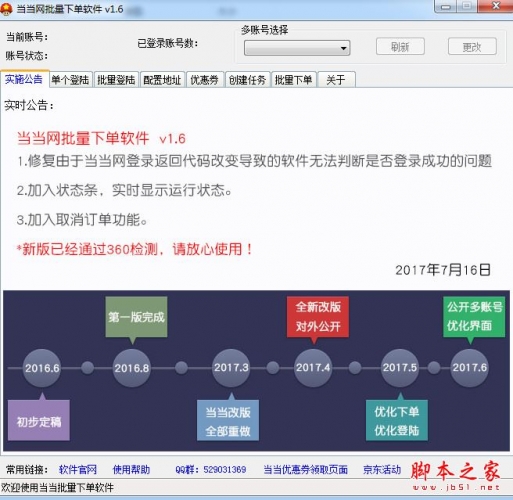Click the 2016.8 timeline circle

pos(132,368)
